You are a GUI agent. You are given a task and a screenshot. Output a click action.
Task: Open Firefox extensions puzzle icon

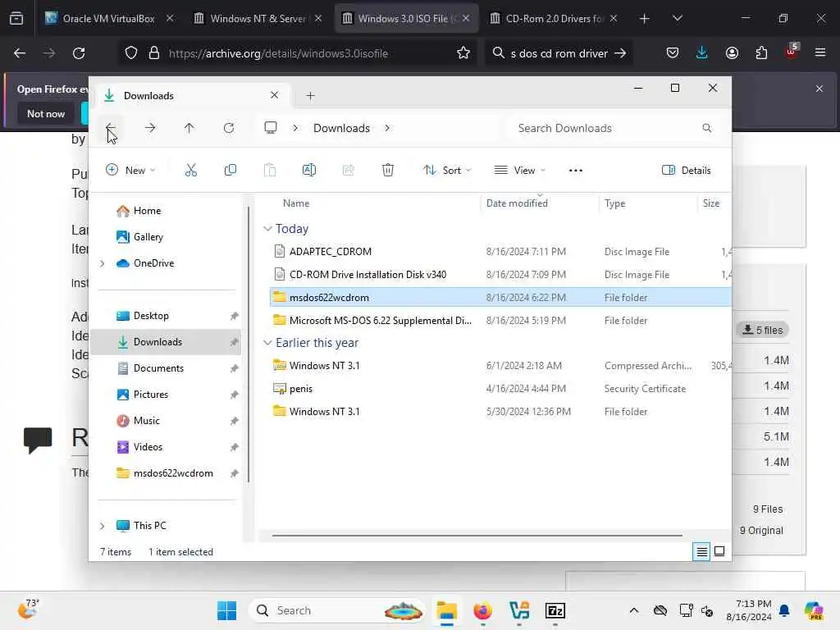(x=761, y=53)
